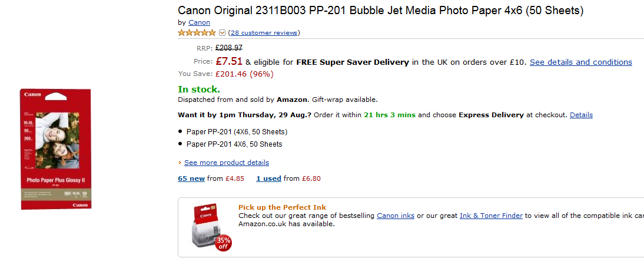
Task: Click the Pick up the Perfect Ink heading
Action: pyautogui.click(x=282, y=207)
